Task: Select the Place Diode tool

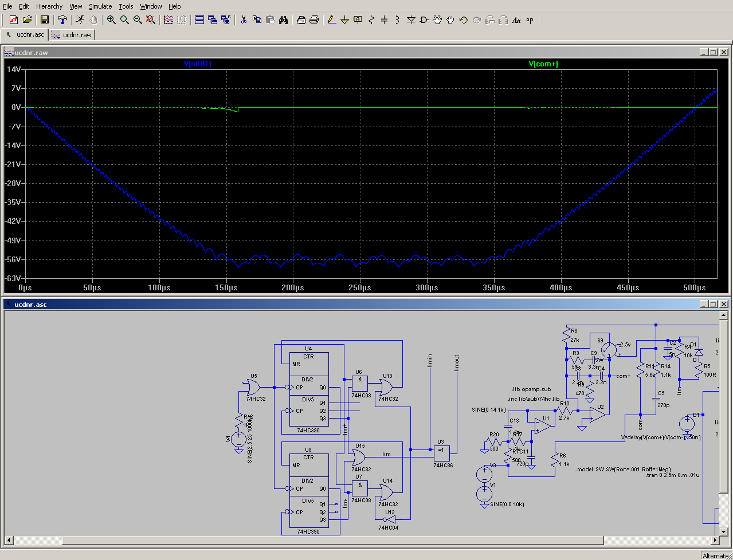Action: click(x=411, y=19)
